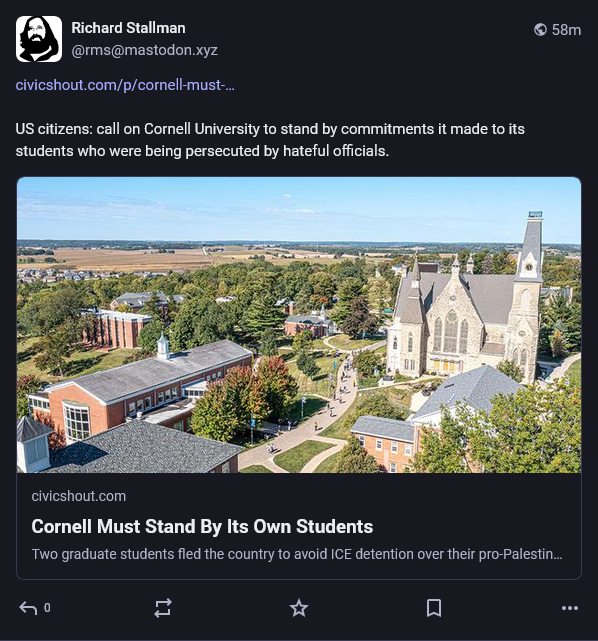Click the 58m timestamp

(566, 30)
